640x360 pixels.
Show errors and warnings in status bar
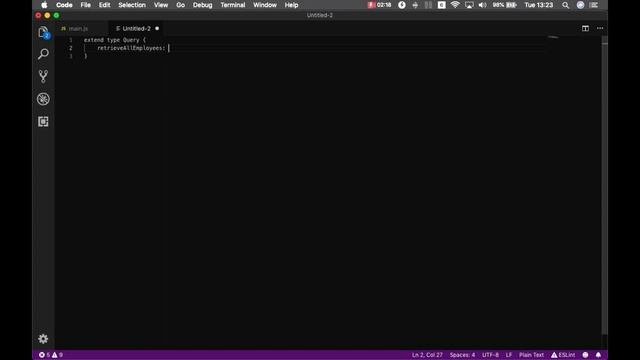coord(51,355)
